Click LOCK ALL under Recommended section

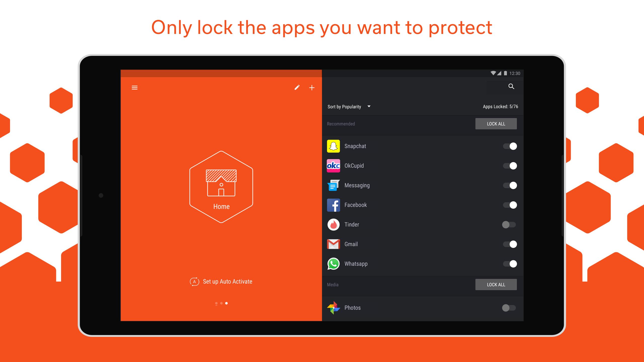(496, 124)
